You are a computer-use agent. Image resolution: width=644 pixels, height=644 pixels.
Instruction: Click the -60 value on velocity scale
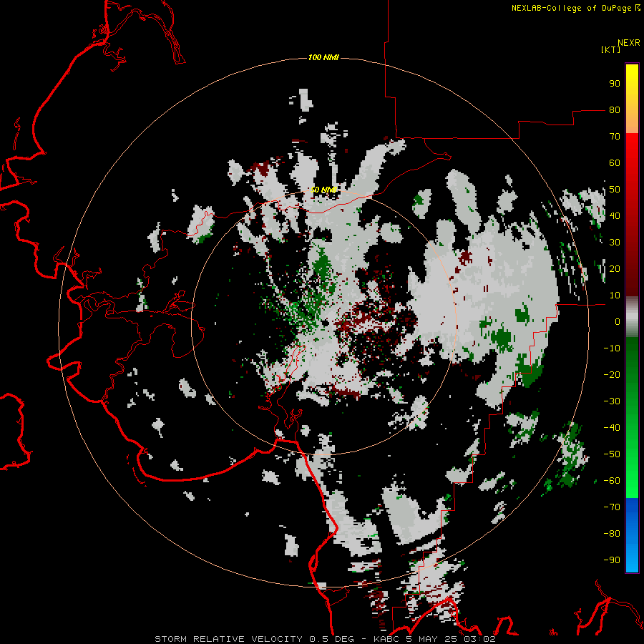(x=612, y=481)
